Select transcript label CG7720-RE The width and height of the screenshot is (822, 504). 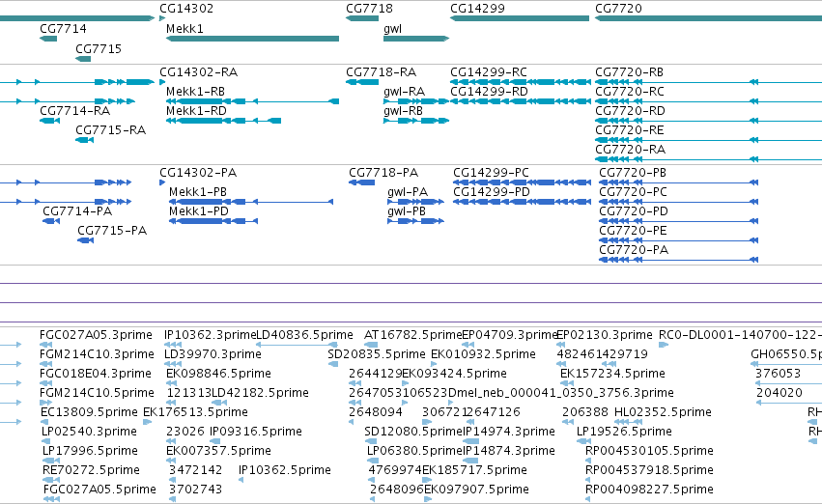pyautogui.click(x=630, y=130)
